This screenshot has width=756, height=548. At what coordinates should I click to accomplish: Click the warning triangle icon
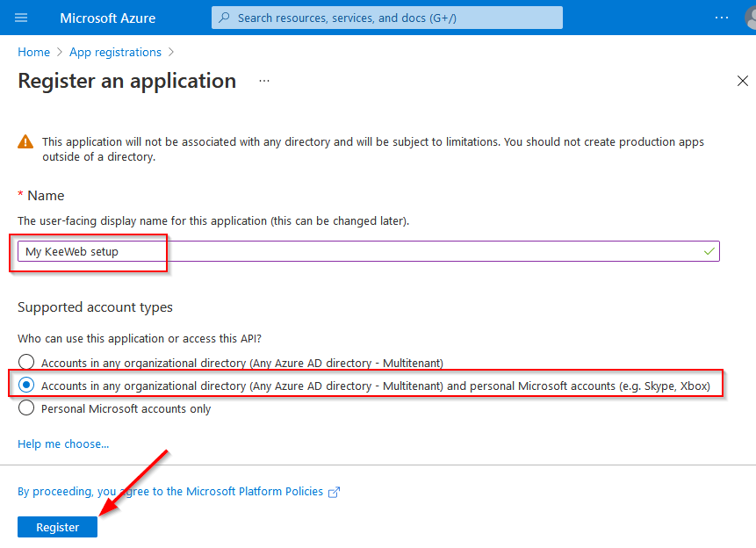[24, 141]
